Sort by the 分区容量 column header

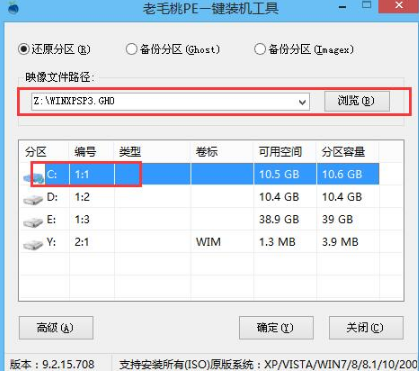(343, 152)
